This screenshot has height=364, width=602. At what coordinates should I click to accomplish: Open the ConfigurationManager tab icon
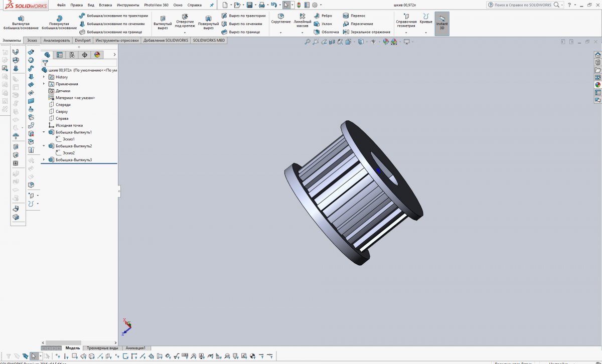pos(72,55)
